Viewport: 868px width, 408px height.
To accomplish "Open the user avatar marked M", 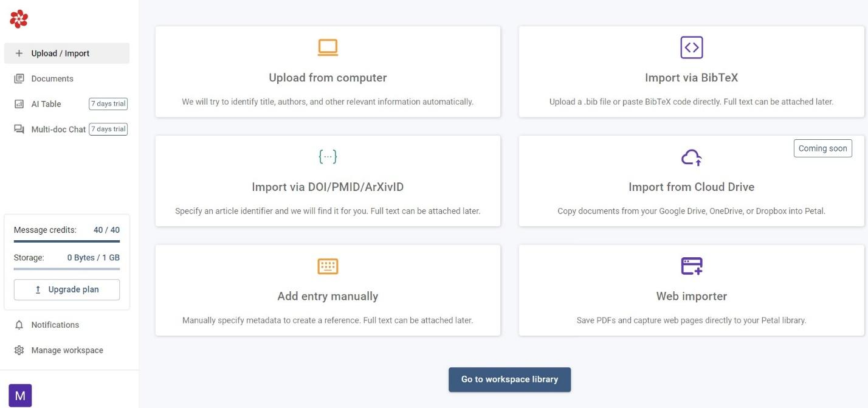I will 19,395.
